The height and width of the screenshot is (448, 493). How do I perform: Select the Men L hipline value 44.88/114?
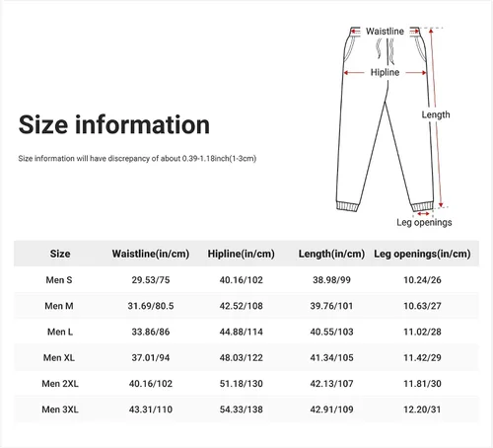click(242, 332)
